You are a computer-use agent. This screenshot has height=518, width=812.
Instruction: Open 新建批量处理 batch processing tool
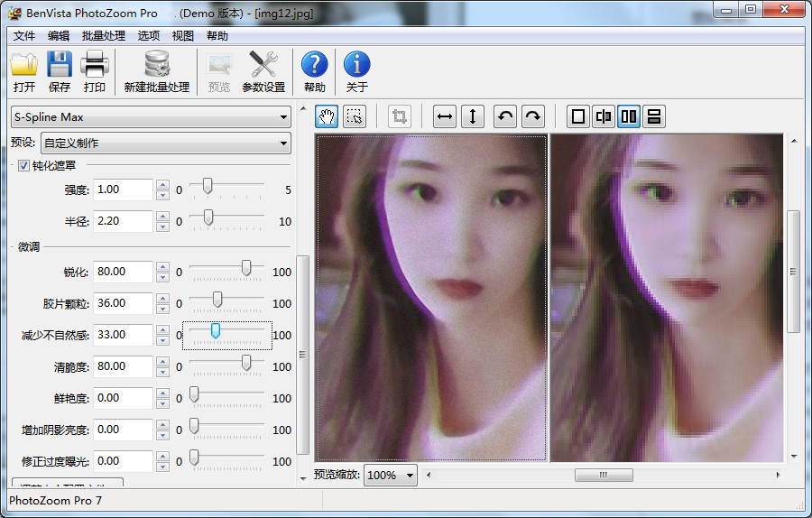pyautogui.click(x=157, y=71)
